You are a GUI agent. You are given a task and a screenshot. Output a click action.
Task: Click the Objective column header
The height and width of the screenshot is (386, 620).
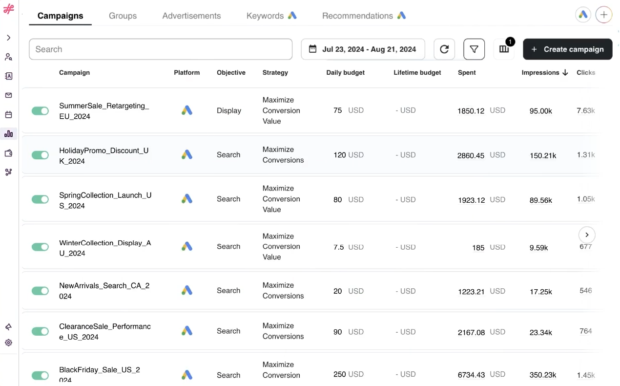231,72
